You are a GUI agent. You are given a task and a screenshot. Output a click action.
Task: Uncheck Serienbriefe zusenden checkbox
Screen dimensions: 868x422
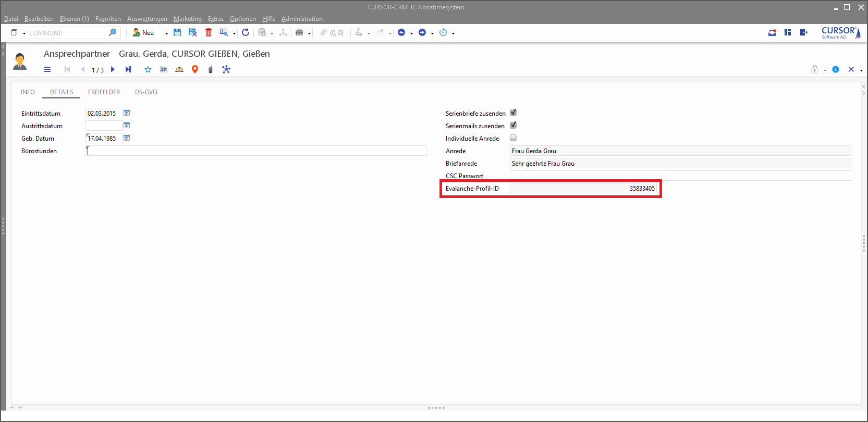pyautogui.click(x=513, y=113)
